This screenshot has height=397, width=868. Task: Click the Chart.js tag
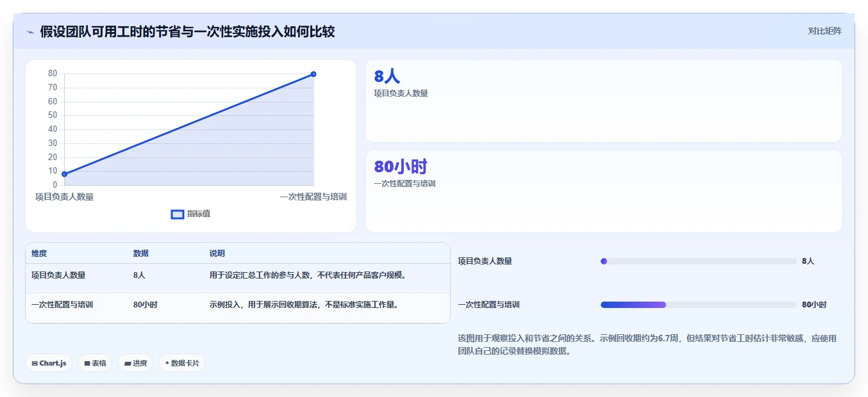(49, 363)
